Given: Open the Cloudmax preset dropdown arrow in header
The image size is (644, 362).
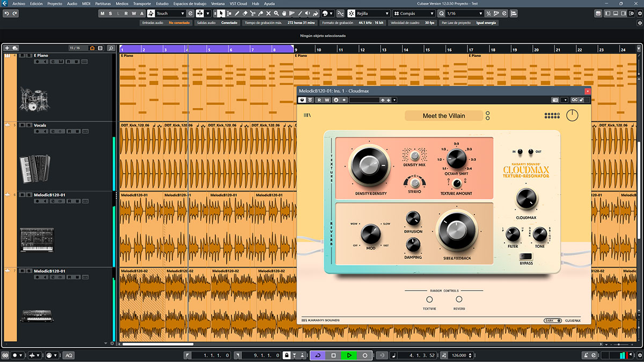Looking at the screenshot, I should click(x=395, y=100).
